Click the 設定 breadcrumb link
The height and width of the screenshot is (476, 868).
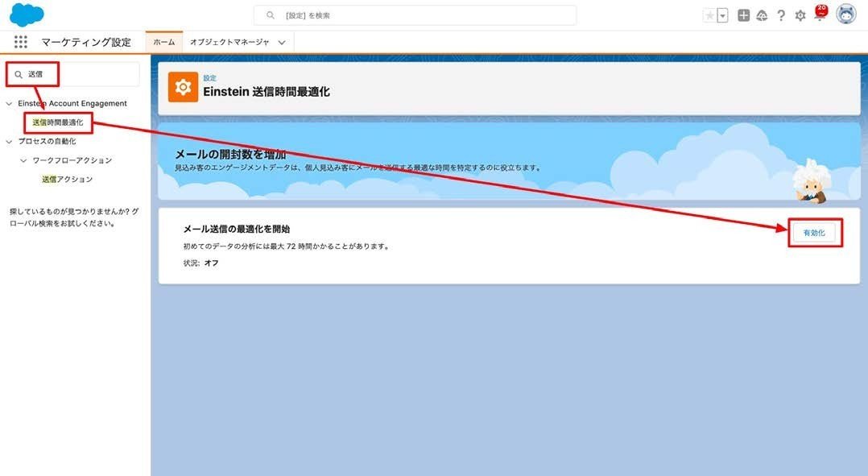point(210,78)
